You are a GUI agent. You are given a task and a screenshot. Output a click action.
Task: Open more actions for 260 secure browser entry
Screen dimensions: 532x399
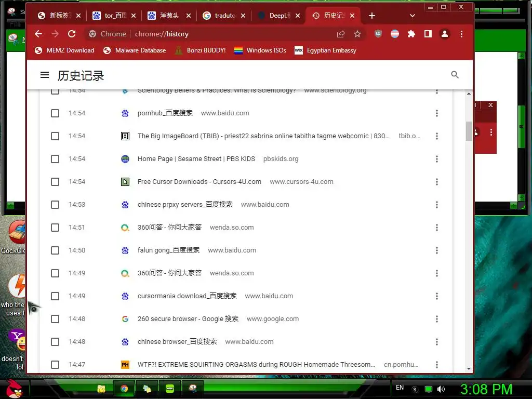[x=436, y=319]
